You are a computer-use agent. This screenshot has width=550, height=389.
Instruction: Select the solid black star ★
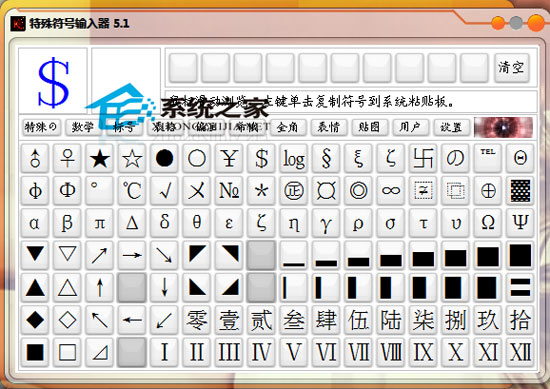100,159
